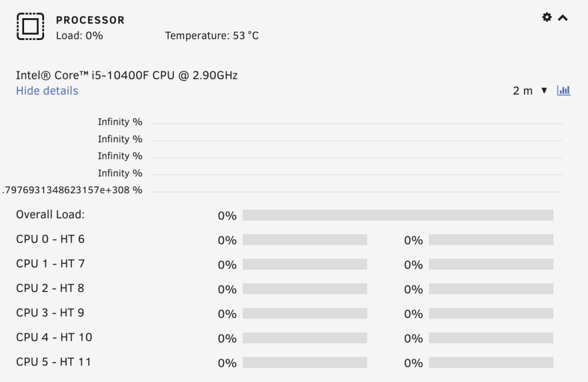Click the Load: 0% readout
Screen dimensions: 588x382
79,36
